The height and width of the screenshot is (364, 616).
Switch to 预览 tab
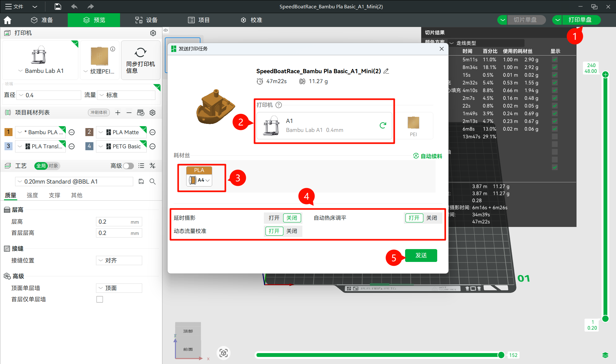[x=94, y=20]
